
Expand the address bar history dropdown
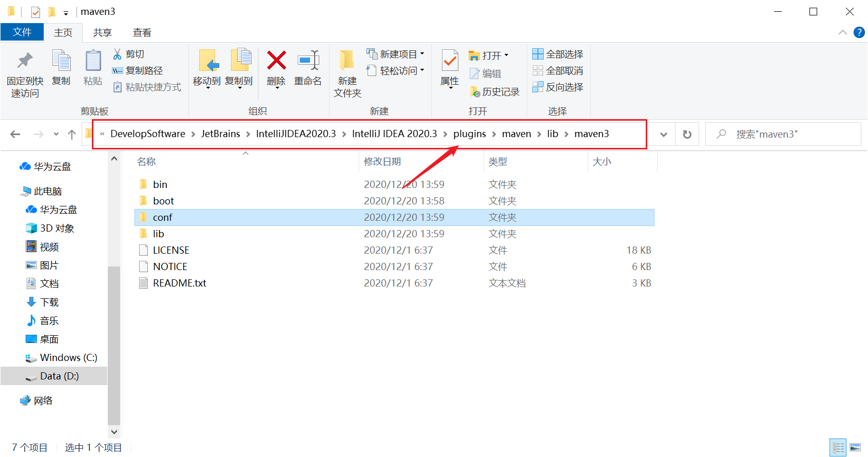[x=664, y=134]
